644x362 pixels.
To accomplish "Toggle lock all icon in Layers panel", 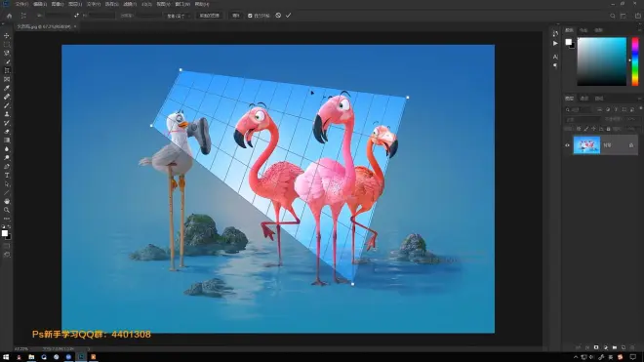I will point(609,129).
